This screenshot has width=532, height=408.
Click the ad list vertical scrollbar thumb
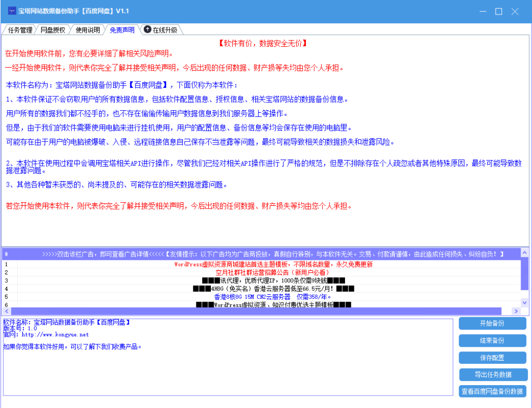click(x=524, y=273)
